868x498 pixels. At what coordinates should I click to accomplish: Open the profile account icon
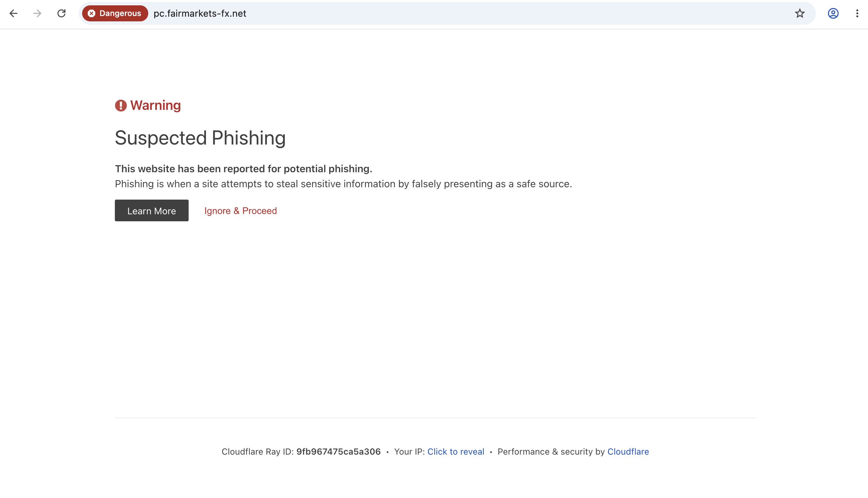point(833,13)
